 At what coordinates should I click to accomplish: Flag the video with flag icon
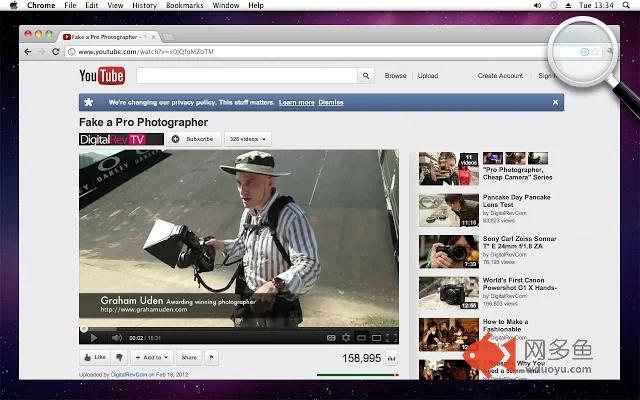tap(211, 358)
